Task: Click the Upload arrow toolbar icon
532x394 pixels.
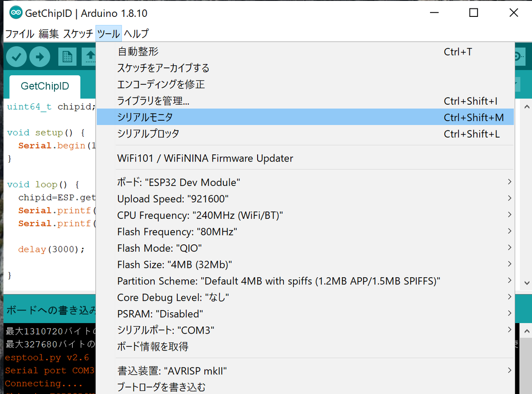Action: coord(40,56)
